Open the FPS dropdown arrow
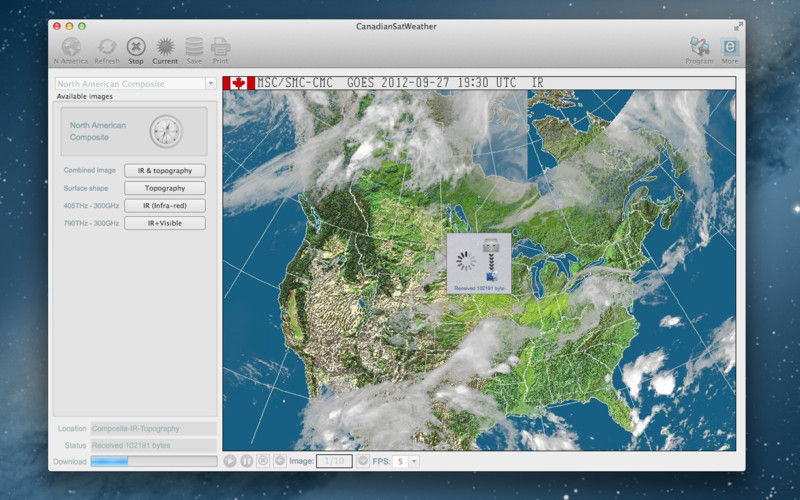The width and height of the screenshot is (800, 500). [x=414, y=461]
